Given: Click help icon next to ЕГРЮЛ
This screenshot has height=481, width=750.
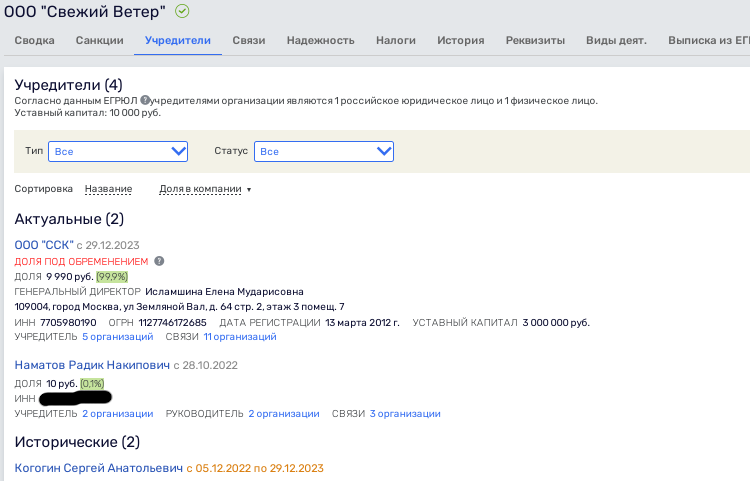Looking at the screenshot, I should coord(144,100).
